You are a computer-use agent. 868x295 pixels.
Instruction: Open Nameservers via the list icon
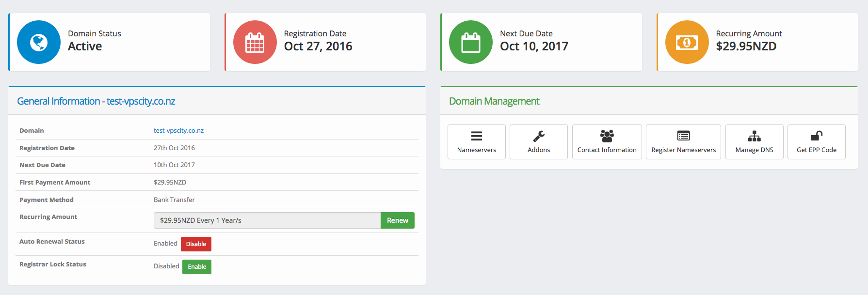pyautogui.click(x=476, y=136)
